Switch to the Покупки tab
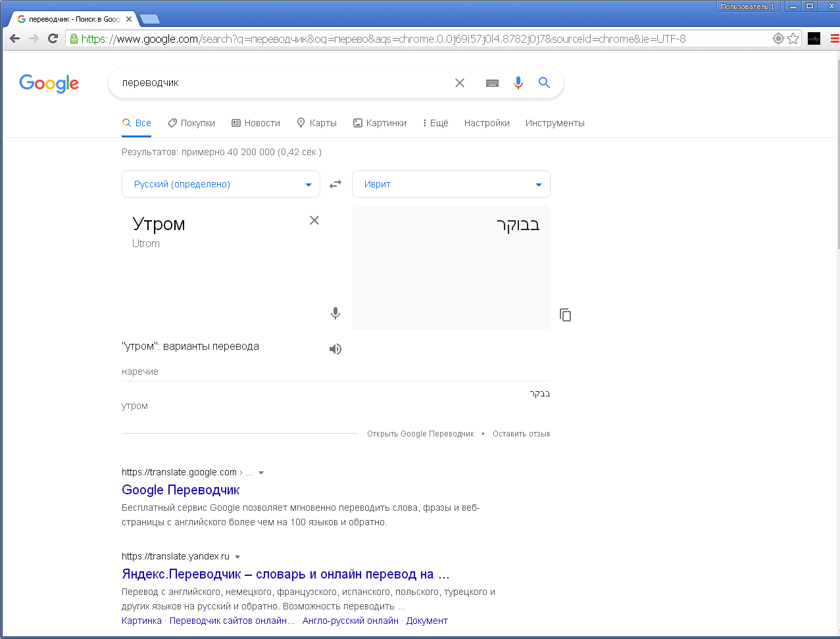The image size is (840, 639). 191,123
